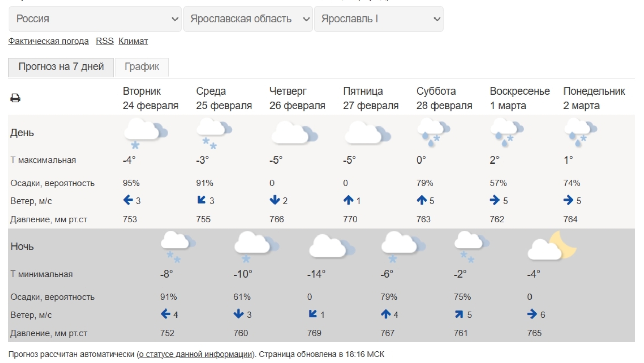Click Tuesday daytime west wind arrow

[x=128, y=201]
